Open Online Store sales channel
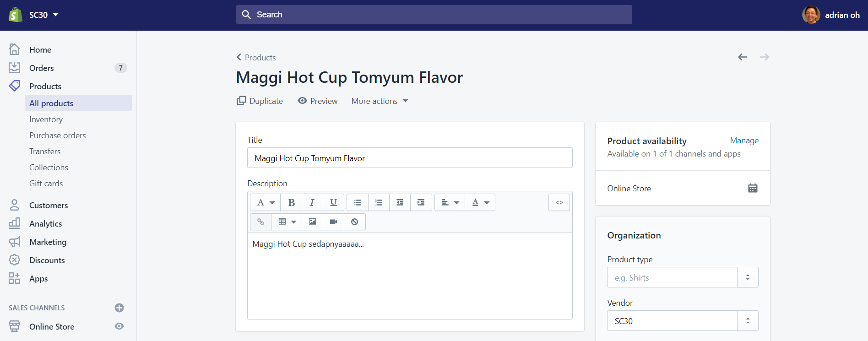868x341 pixels. coord(52,326)
